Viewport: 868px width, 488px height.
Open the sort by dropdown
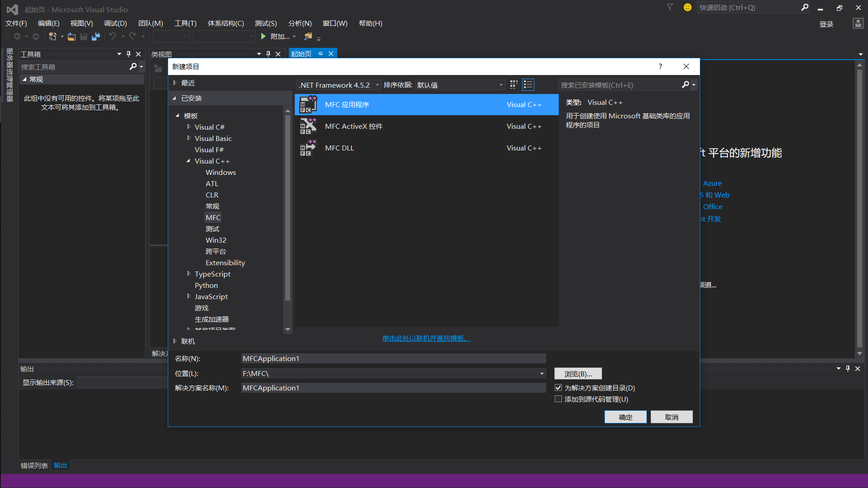(x=501, y=85)
